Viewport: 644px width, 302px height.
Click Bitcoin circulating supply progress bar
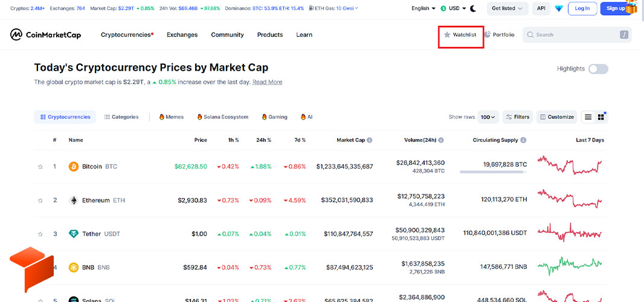pos(493,172)
